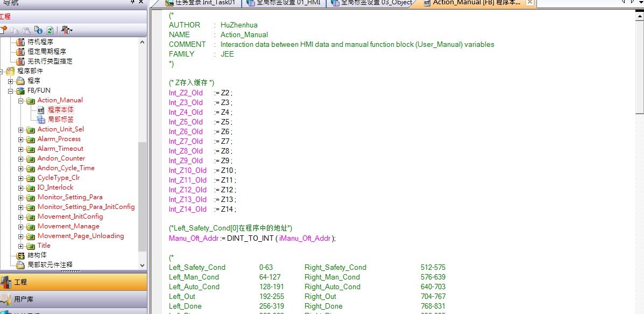This screenshot has height=314, width=644.
Task: Collapse the FB/FUN folder node
Action: [x=10, y=90]
